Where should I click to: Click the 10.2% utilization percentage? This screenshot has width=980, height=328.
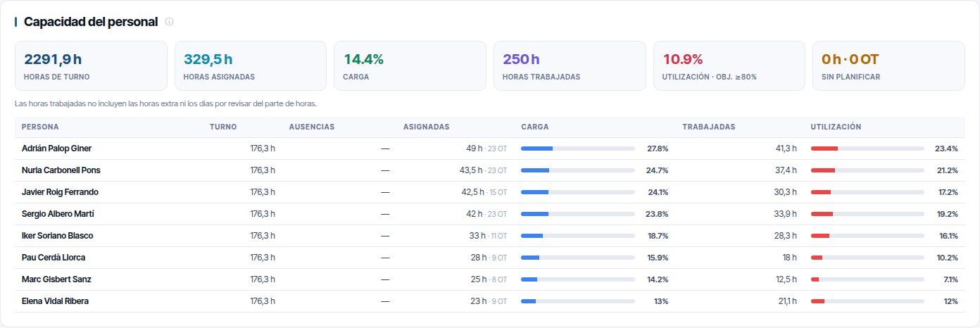(947, 258)
